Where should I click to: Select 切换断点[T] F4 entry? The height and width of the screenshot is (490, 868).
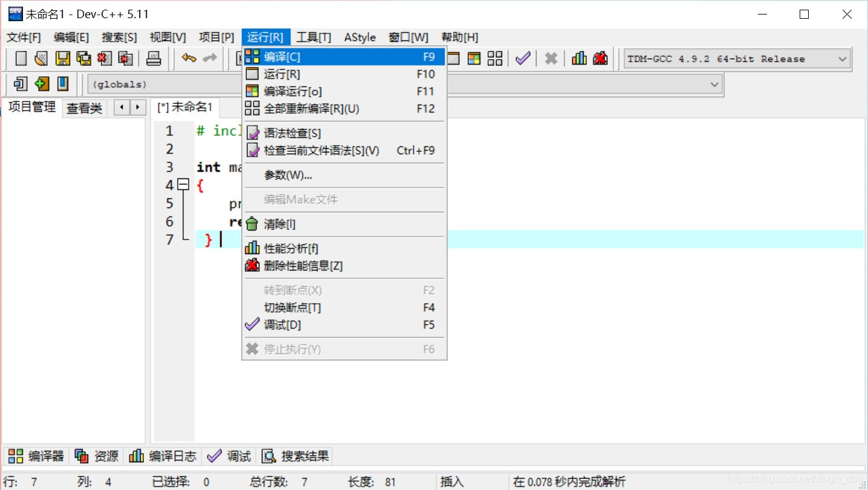click(344, 308)
